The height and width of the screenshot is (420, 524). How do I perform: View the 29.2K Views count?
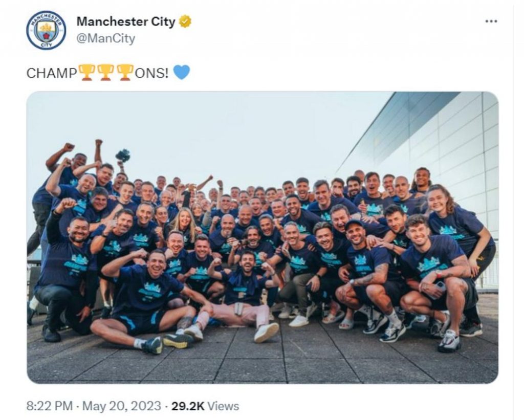[x=205, y=406]
